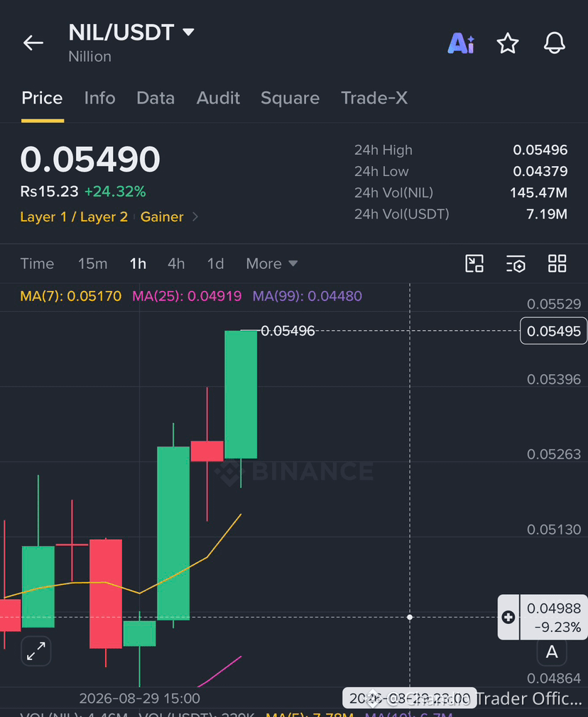Screen dimensions: 588x717
Task: Tap the 0.05496 high price marker
Action: (x=288, y=331)
